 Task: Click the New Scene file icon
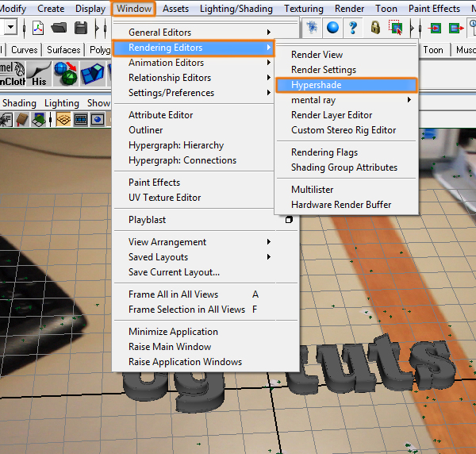pyautogui.click(x=38, y=29)
